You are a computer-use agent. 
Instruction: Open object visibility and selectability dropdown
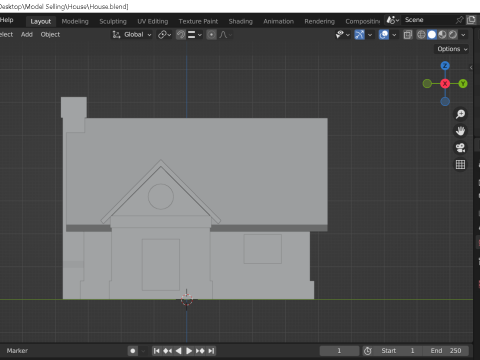(342, 35)
